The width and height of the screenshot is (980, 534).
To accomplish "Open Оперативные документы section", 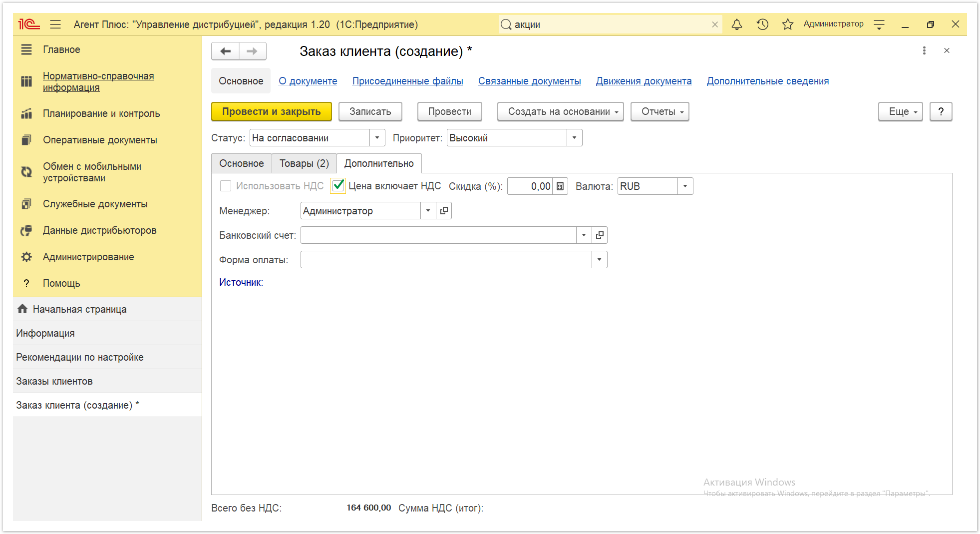I will point(107,140).
